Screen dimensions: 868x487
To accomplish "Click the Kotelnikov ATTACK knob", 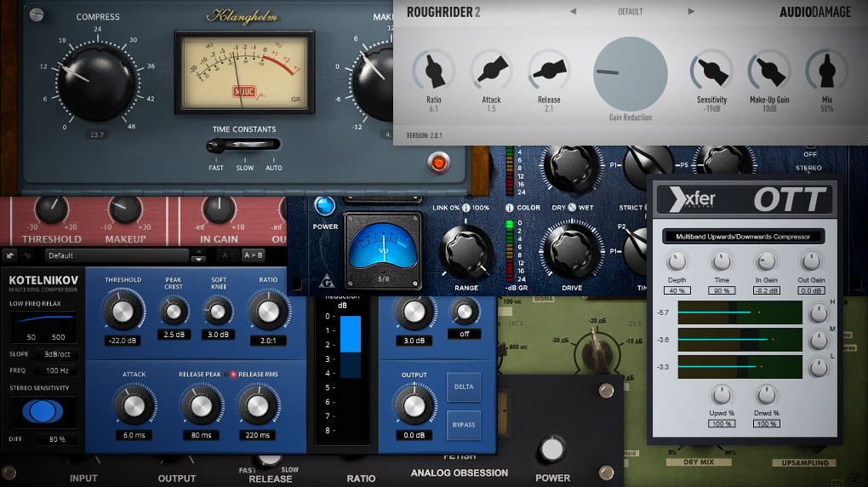I will click(x=134, y=406).
